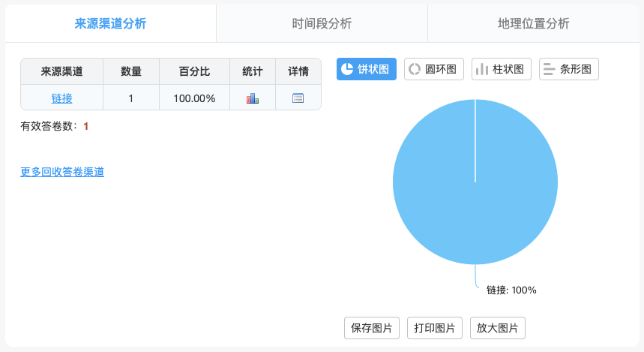Open the 来源渠道分析 tab
644x352 pixels.
[x=110, y=23]
